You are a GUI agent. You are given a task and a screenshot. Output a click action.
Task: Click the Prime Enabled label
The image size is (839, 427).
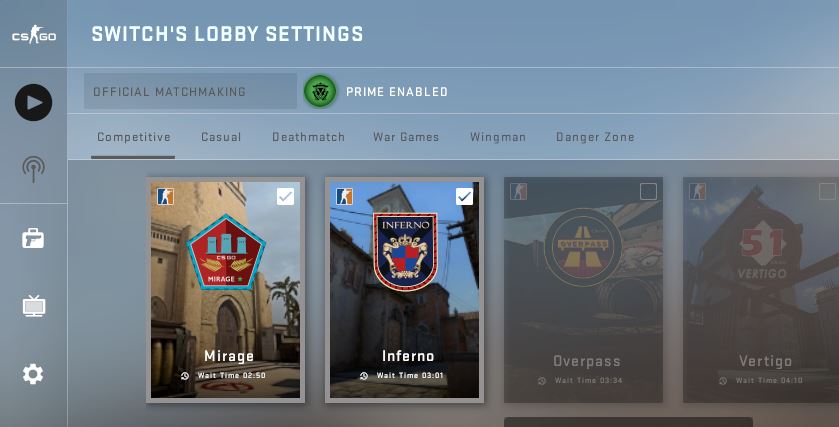tap(396, 92)
